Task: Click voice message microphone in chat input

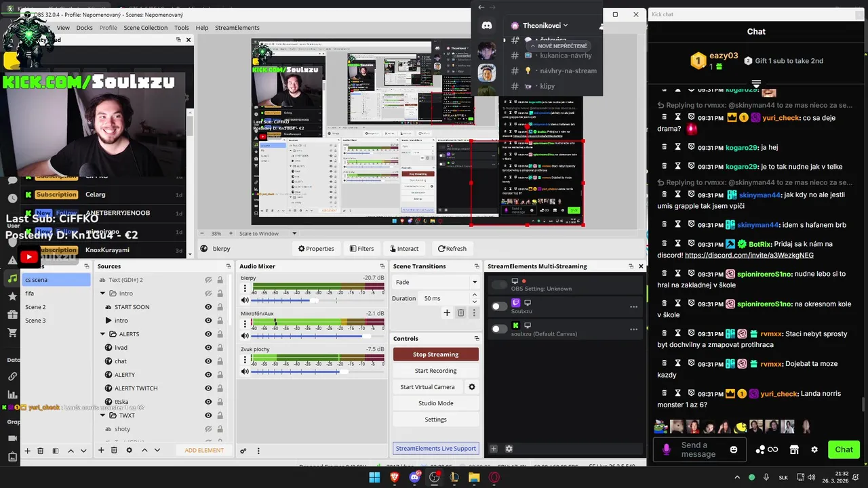Action: click(x=666, y=449)
